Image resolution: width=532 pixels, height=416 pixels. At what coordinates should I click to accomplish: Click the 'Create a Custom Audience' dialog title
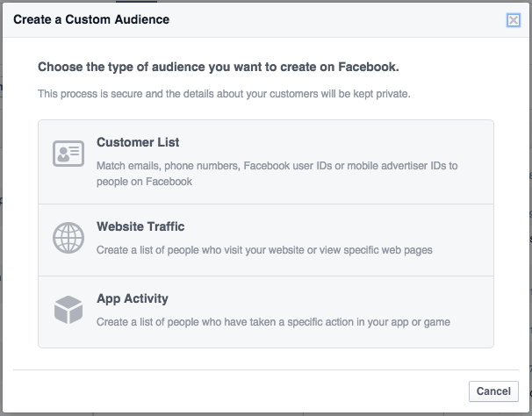point(91,18)
